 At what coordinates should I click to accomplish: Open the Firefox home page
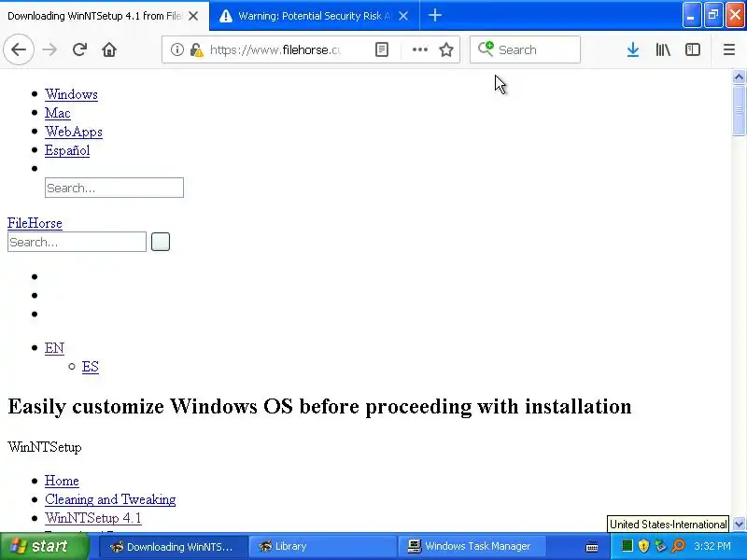pos(109,49)
